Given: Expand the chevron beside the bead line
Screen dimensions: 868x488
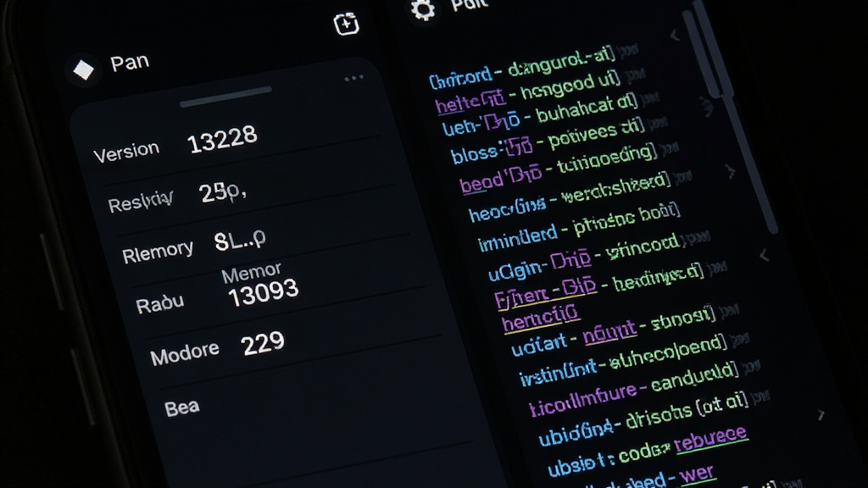Looking at the screenshot, I should point(731,171).
